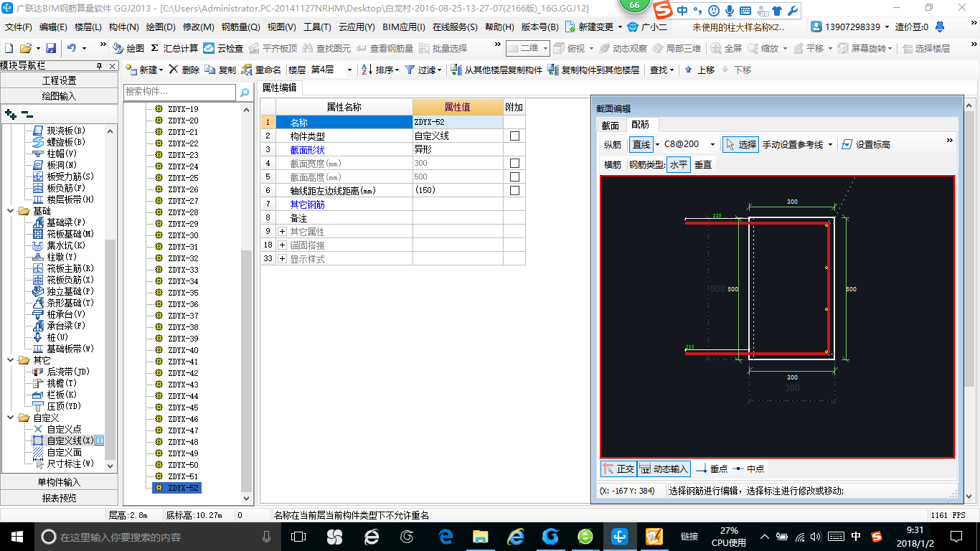Click the new file icon
The width and height of the screenshot is (980, 551).
click(x=9, y=48)
